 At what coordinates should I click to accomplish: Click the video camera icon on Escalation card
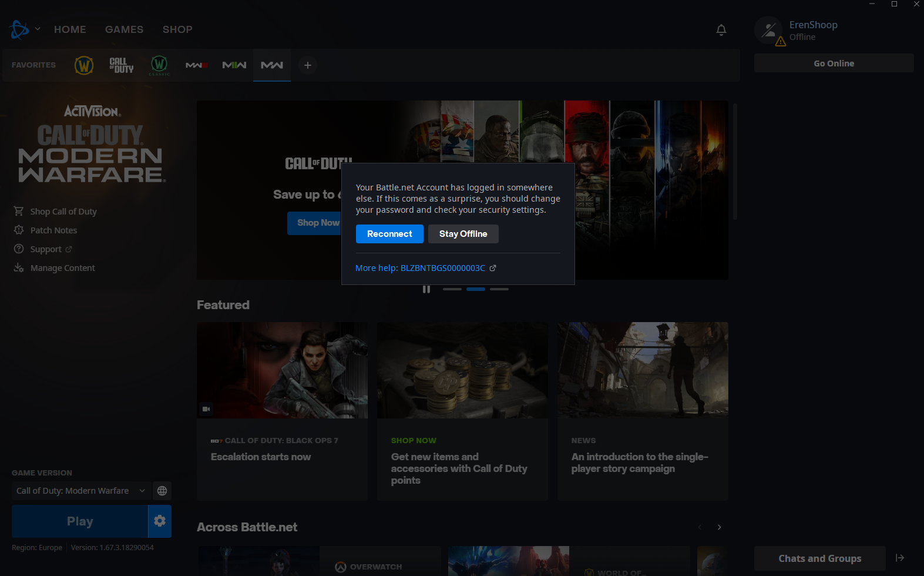tap(206, 409)
